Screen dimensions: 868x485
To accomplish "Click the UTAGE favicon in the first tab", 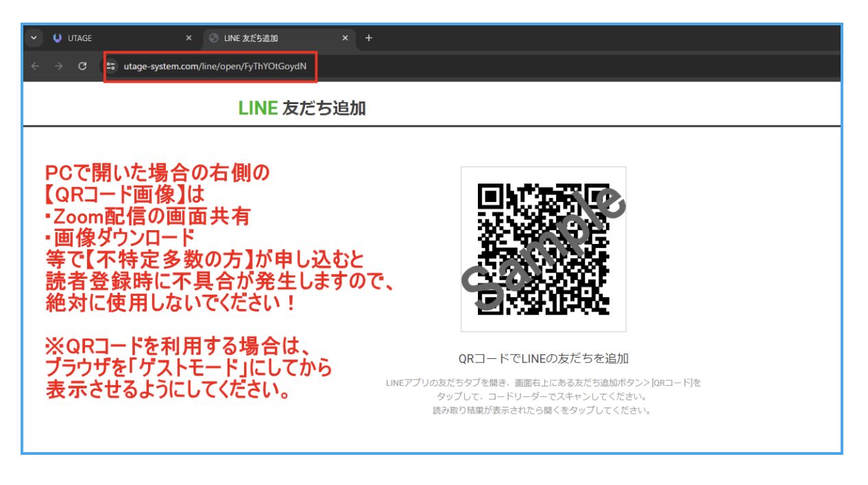I will [58, 38].
